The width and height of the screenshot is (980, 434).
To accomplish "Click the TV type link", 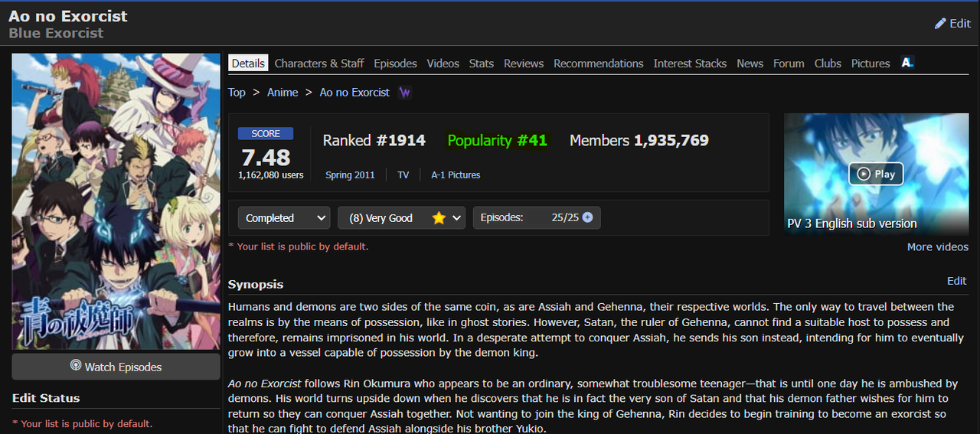I will [x=403, y=175].
